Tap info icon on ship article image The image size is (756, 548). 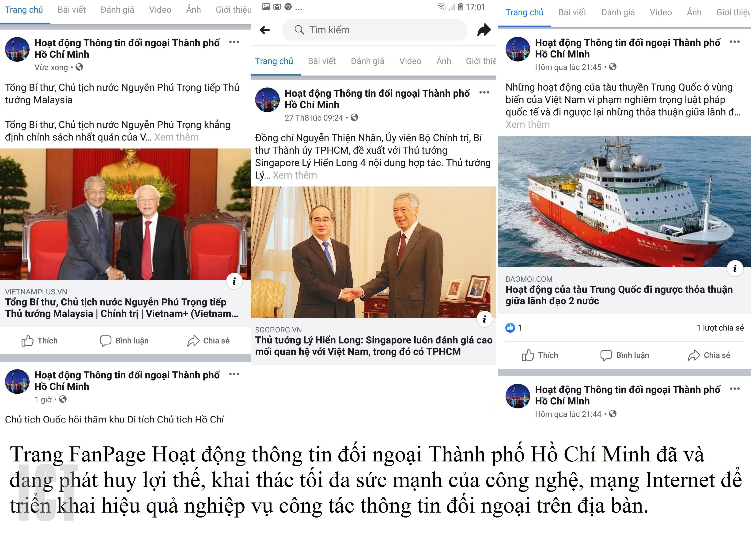pyautogui.click(x=735, y=268)
